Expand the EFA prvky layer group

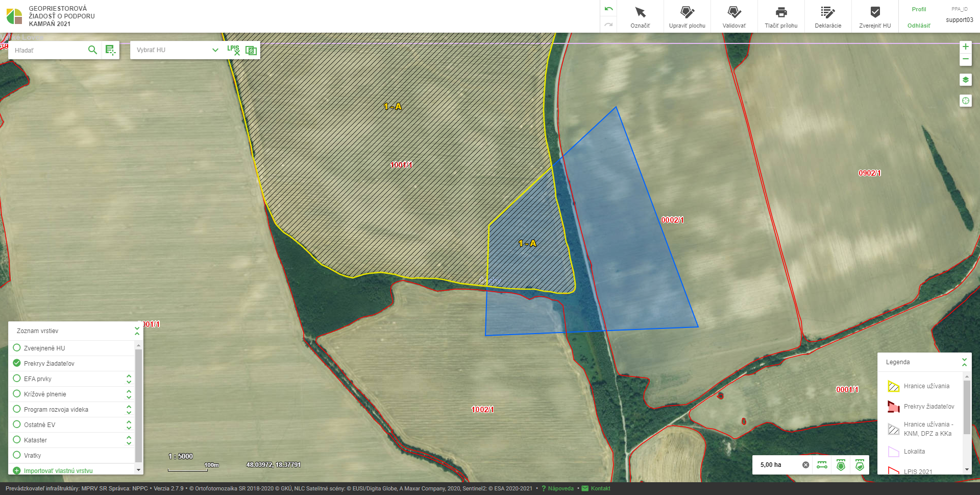point(129,379)
